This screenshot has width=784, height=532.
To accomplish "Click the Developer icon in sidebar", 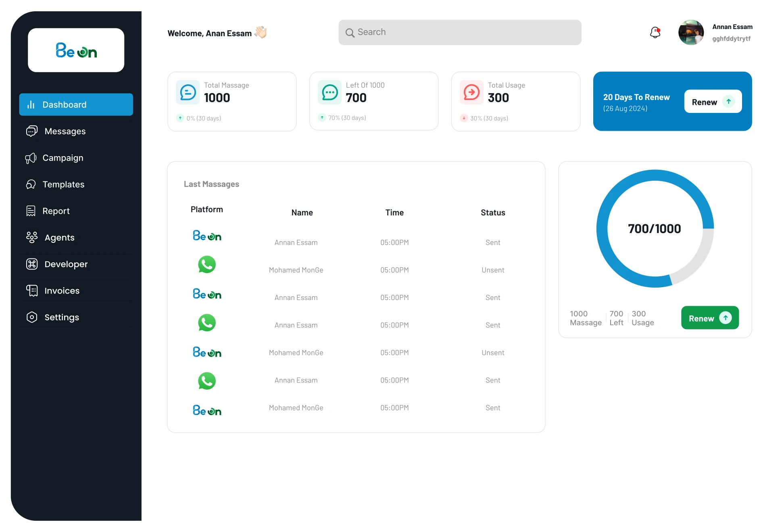I will pos(32,264).
